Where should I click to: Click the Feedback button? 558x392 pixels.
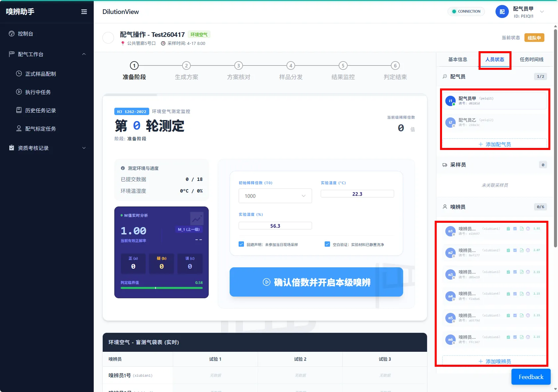[531, 377]
